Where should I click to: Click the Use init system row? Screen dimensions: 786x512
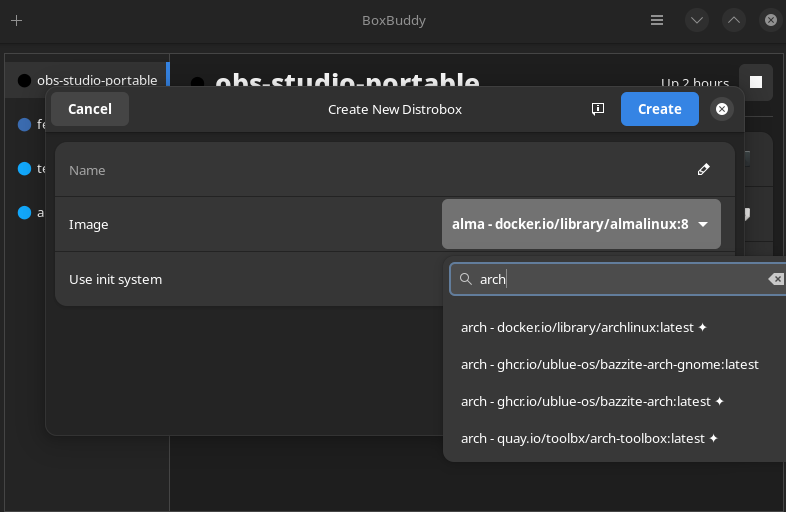240,279
